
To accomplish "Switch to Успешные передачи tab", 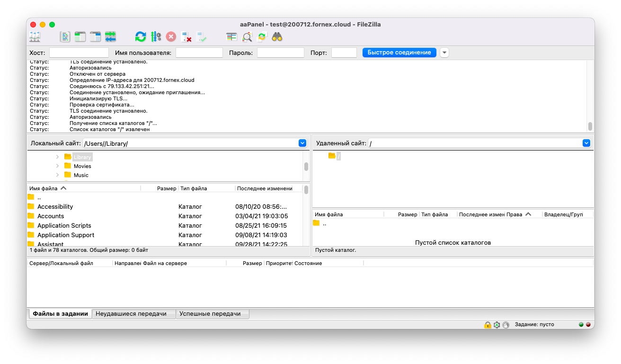I will tap(212, 314).
